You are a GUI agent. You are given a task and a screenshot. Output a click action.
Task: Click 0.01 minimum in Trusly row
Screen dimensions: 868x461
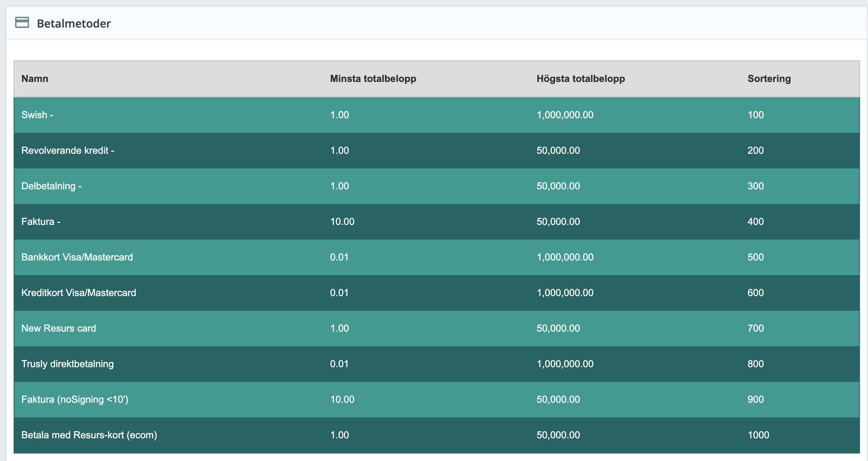tap(339, 364)
